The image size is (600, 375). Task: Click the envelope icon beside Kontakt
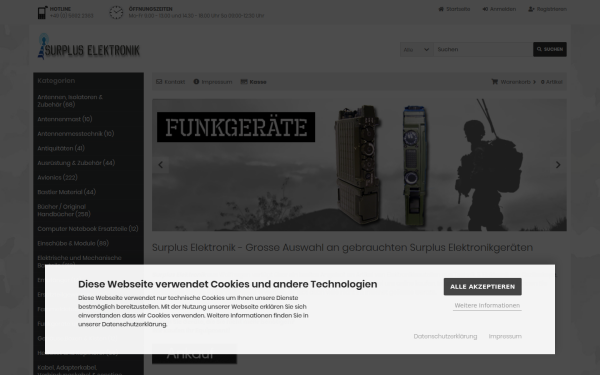[159, 82]
